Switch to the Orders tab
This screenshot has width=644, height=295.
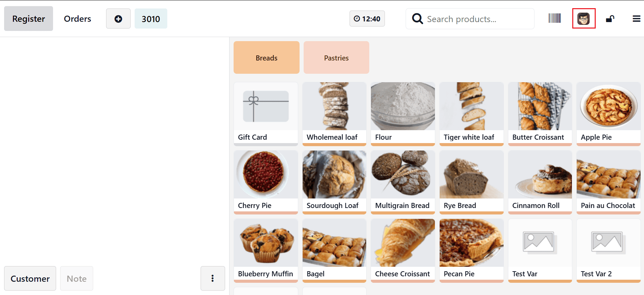[78, 19]
